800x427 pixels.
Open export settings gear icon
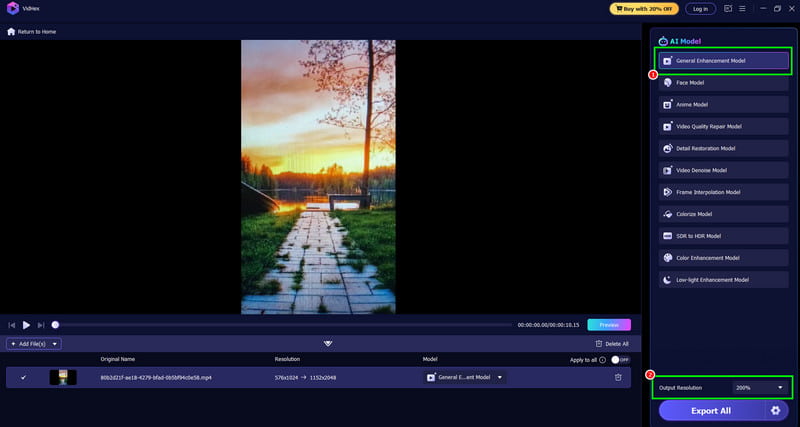(x=774, y=410)
